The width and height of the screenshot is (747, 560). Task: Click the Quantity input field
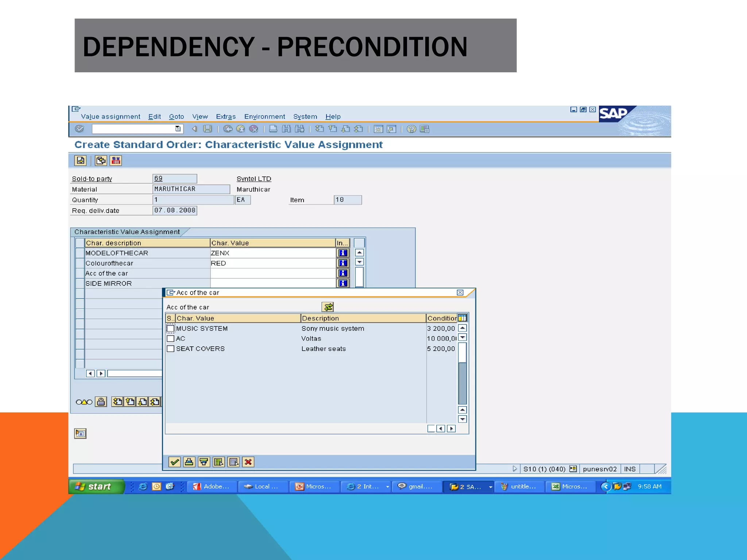193,200
